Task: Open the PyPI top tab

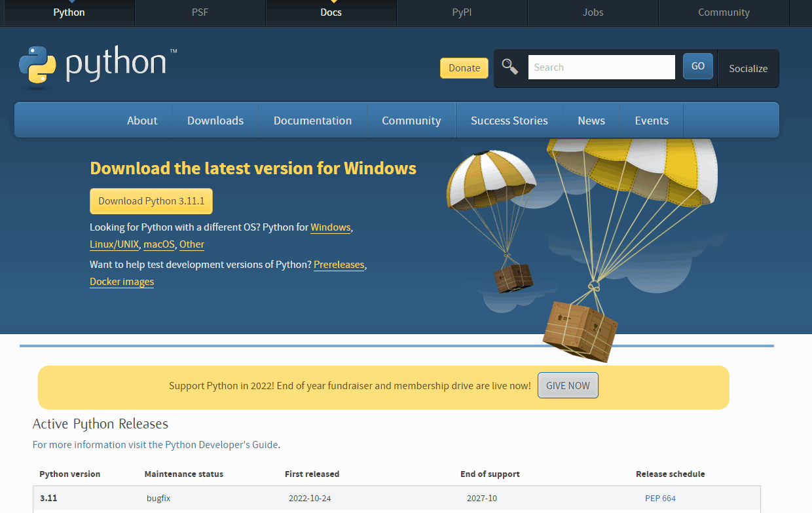Action: coord(462,12)
